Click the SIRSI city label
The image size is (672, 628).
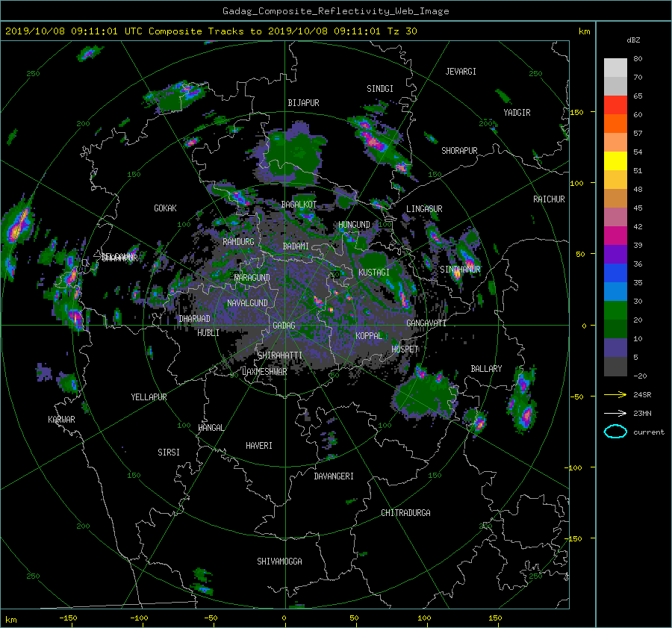(169, 453)
